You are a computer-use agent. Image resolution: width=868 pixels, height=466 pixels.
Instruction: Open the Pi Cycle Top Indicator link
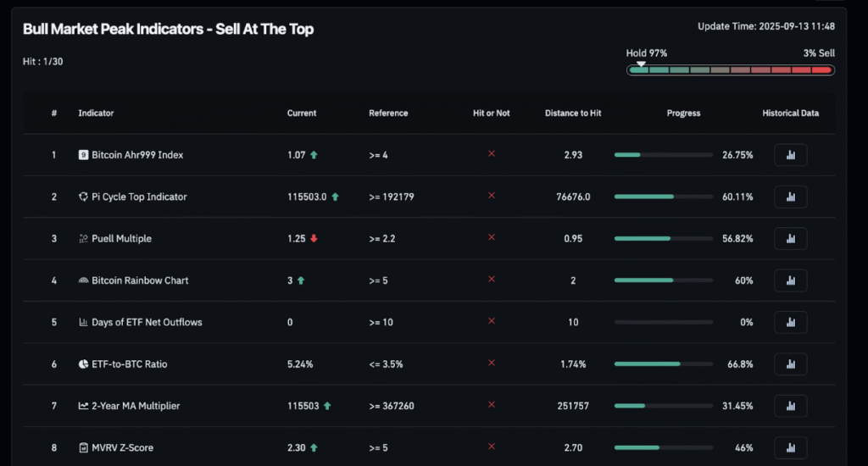pos(139,197)
